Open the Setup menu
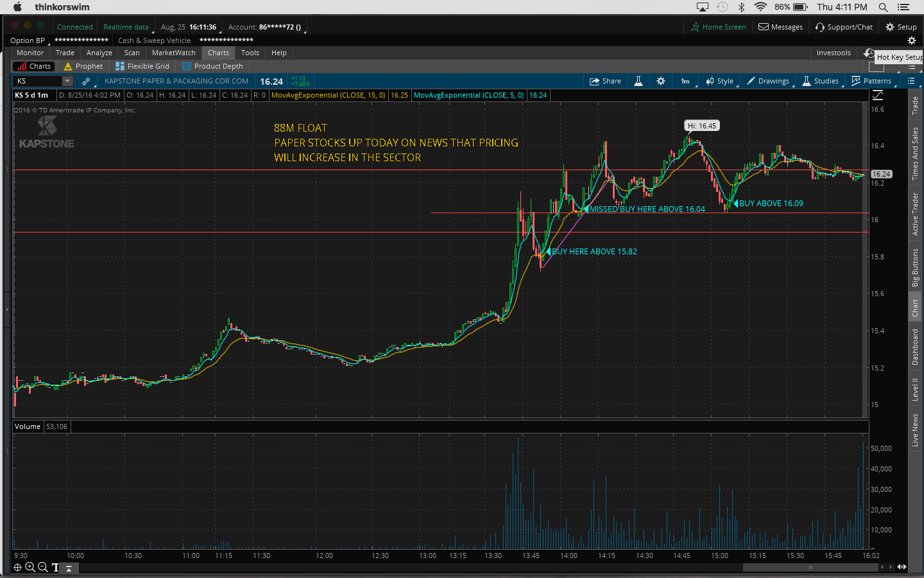This screenshot has height=578, width=924. pos(902,27)
